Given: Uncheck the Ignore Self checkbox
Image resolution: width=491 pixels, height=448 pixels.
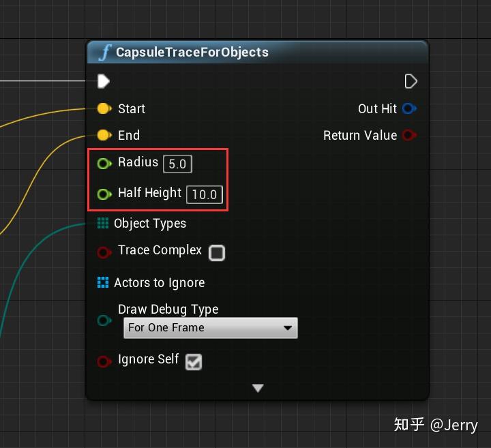Looking at the screenshot, I should click(194, 362).
